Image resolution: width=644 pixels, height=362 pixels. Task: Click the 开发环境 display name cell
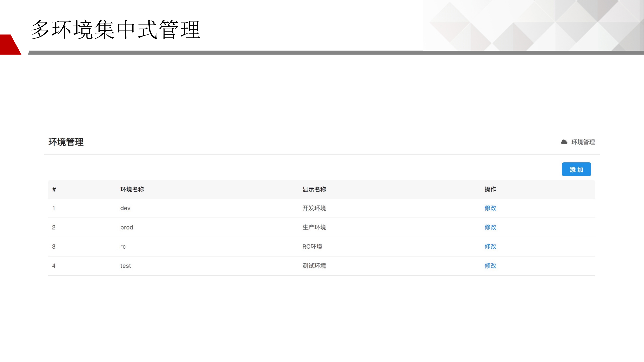coord(314,208)
